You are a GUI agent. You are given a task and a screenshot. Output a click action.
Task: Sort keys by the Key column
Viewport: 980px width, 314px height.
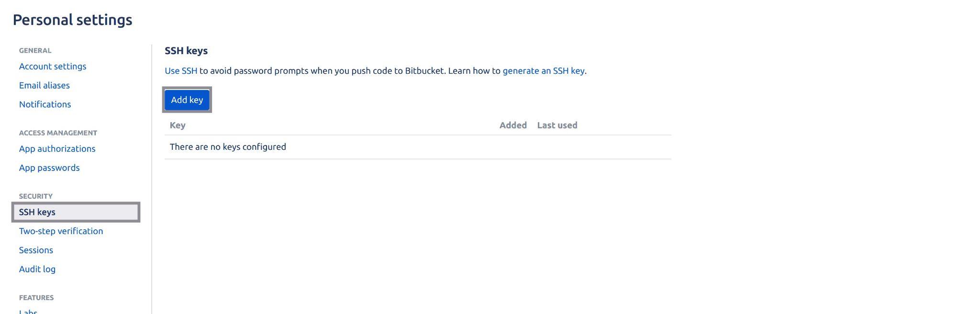[178, 125]
